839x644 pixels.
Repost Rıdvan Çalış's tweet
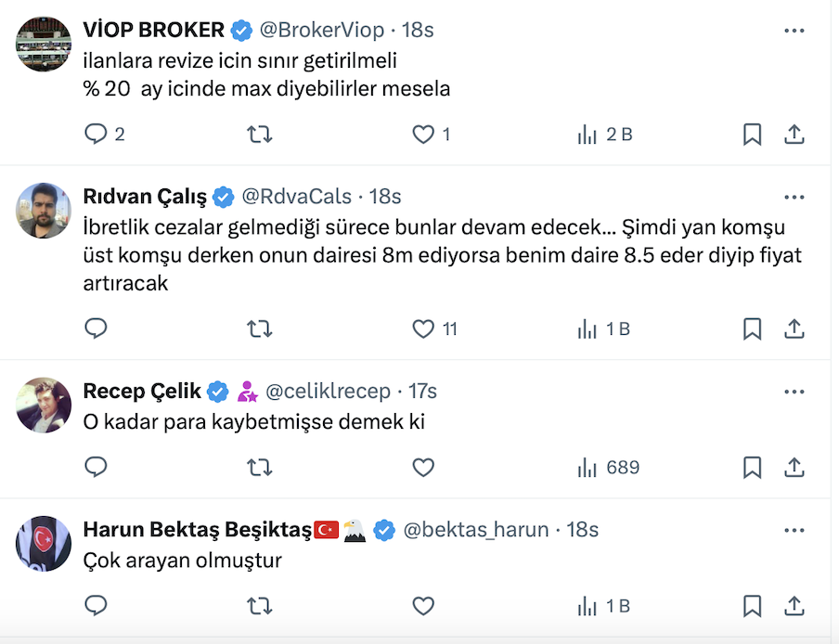[x=259, y=328]
